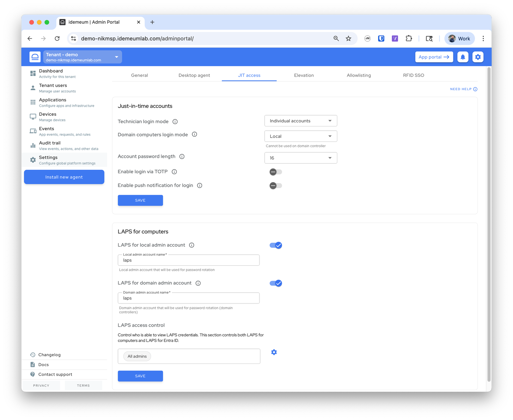Image resolution: width=513 pixels, height=420 pixels.
Task: Open the App portal
Action: click(434, 57)
